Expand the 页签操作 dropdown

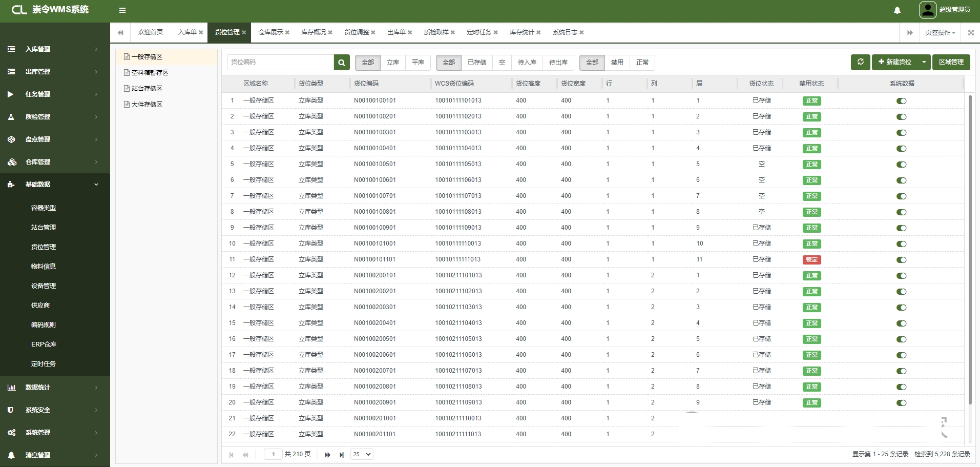940,32
